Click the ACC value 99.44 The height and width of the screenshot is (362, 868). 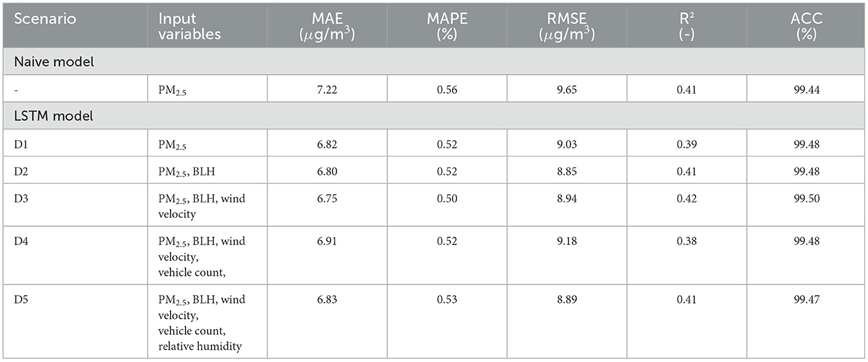click(806, 89)
